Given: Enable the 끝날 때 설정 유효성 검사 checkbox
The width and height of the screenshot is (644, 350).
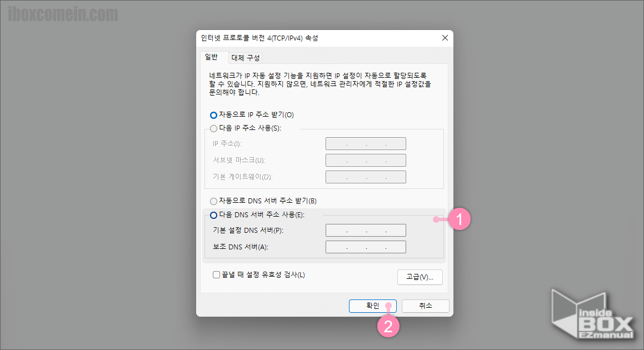Looking at the screenshot, I should (x=216, y=274).
